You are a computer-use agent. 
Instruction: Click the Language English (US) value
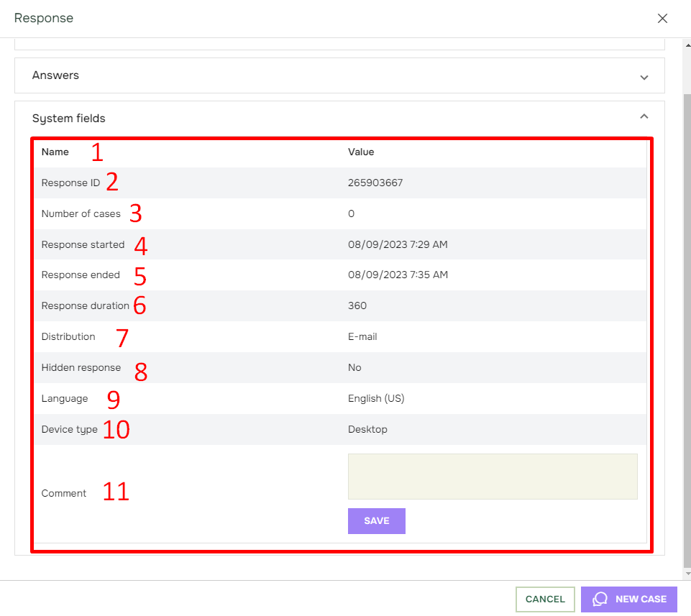coord(376,398)
